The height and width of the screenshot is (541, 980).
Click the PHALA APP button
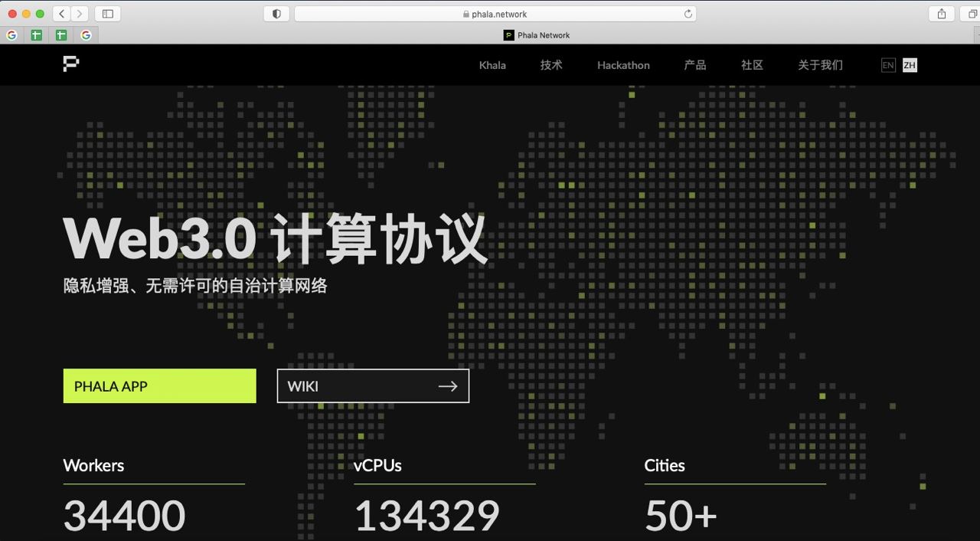[x=159, y=386]
